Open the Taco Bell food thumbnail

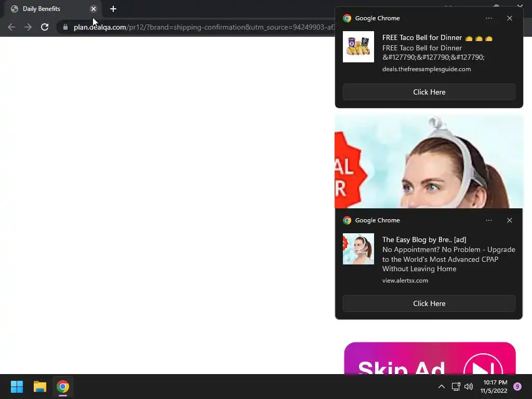[x=358, y=47]
